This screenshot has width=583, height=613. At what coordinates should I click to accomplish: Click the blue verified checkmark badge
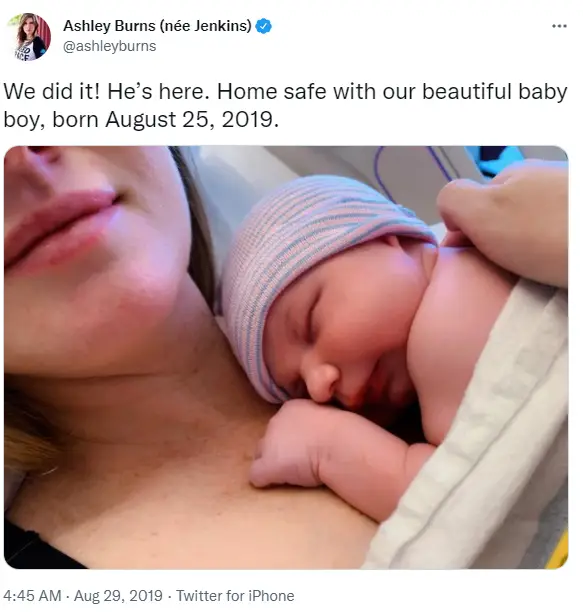(x=264, y=26)
